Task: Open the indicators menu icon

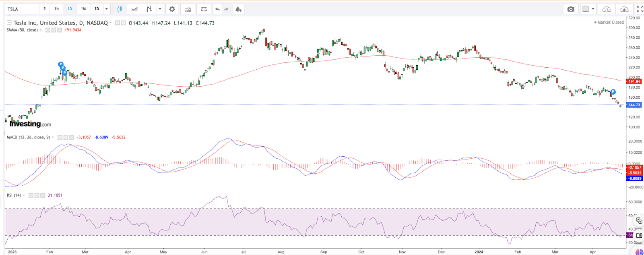Action: pyautogui.click(x=188, y=9)
